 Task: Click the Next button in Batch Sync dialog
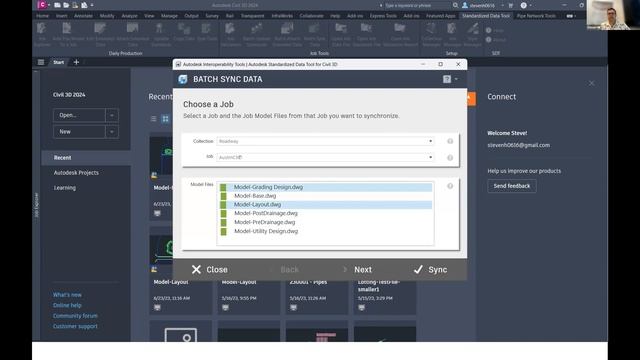358,270
